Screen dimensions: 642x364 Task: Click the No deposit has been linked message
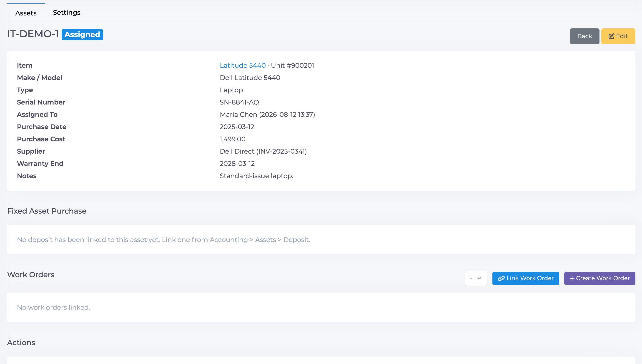(163, 239)
